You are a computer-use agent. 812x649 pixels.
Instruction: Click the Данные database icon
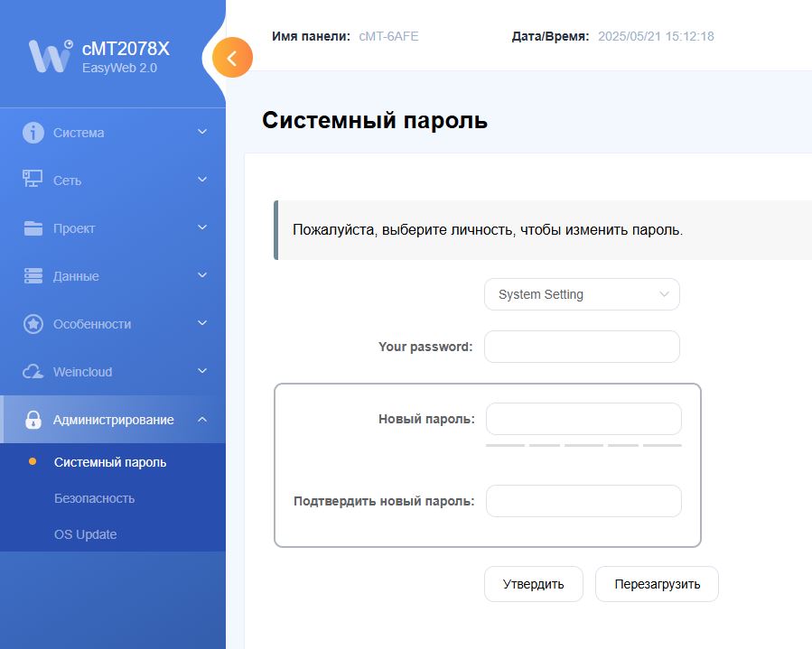33,276
